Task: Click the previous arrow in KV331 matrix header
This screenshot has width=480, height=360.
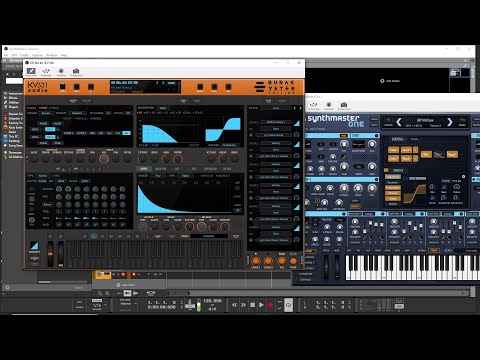Action: point(295,108)
